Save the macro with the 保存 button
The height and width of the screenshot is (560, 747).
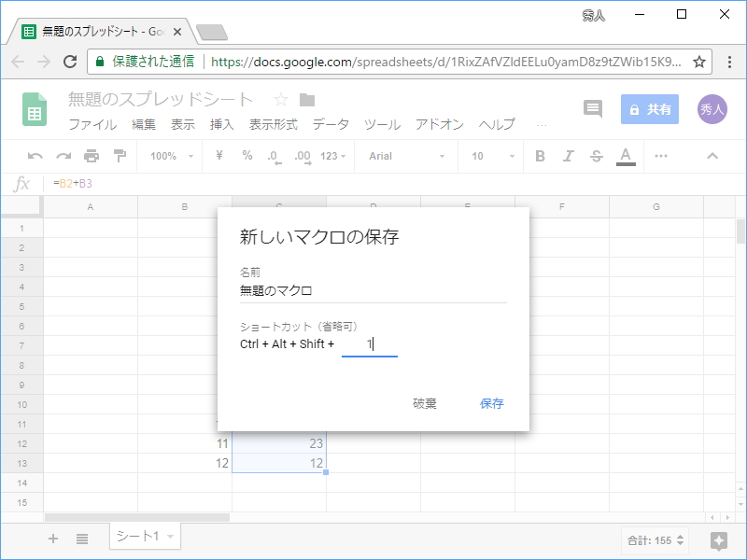tap(492, 403)
